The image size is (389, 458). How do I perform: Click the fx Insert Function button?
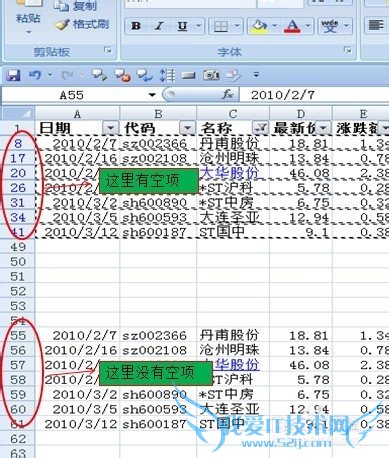[x=227, y=95]
